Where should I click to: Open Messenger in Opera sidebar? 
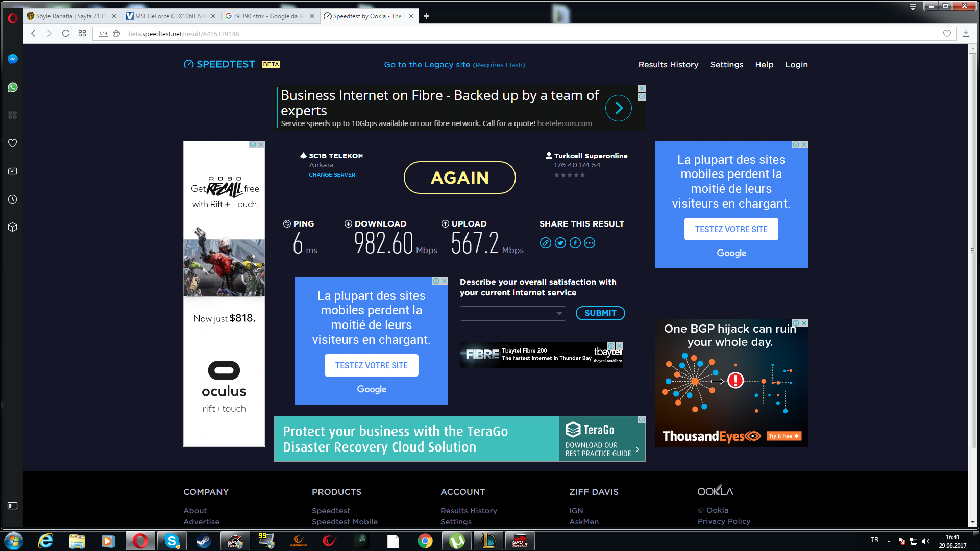(x=13, y=59)
